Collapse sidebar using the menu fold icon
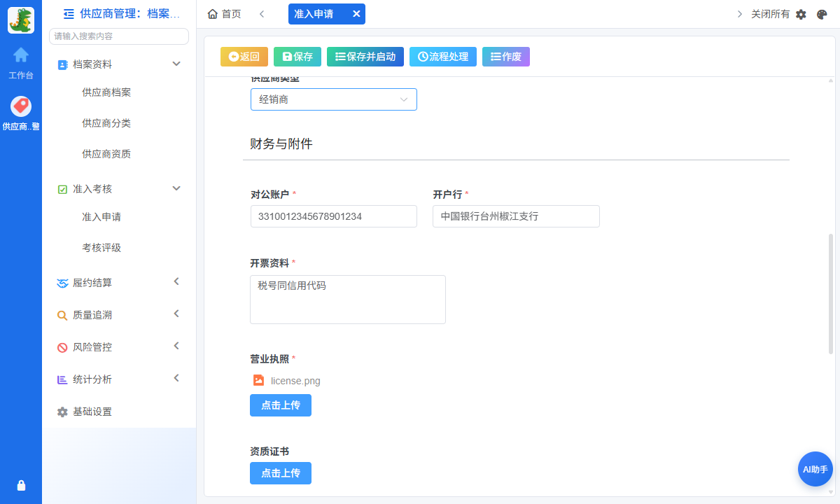Screen dimensions: 840x504 click(69, 13)
